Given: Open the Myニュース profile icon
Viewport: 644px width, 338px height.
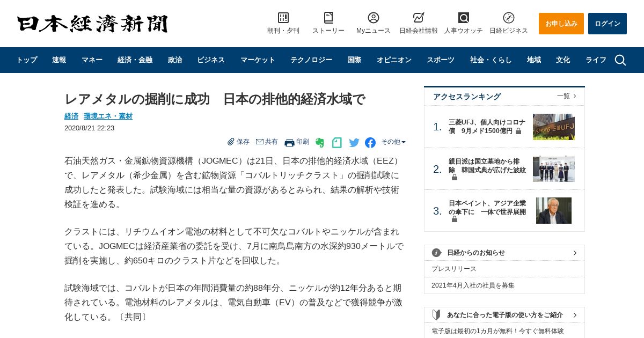Looking at the screenshot, I should click(x=374, y=18).
